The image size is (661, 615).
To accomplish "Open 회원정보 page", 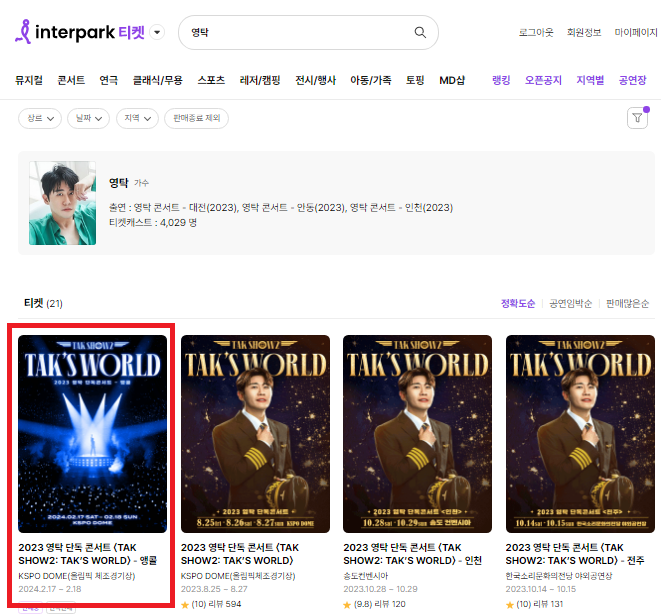I will coord(584,32).
